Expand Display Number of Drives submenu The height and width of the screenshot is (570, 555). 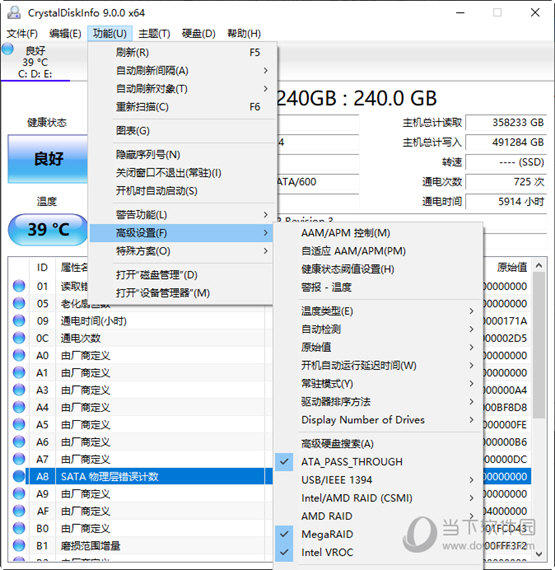(x=378, y=420)
